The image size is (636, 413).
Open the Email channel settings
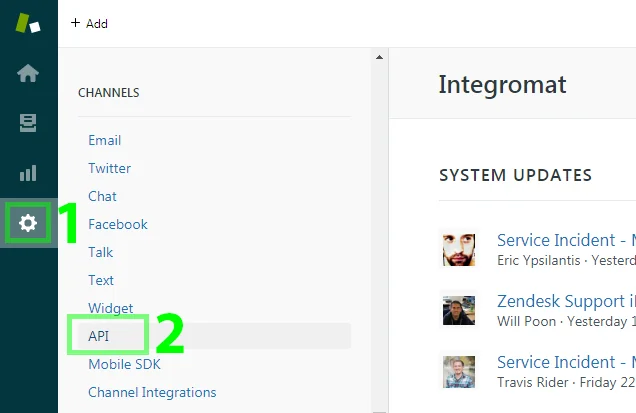[105, 140]
